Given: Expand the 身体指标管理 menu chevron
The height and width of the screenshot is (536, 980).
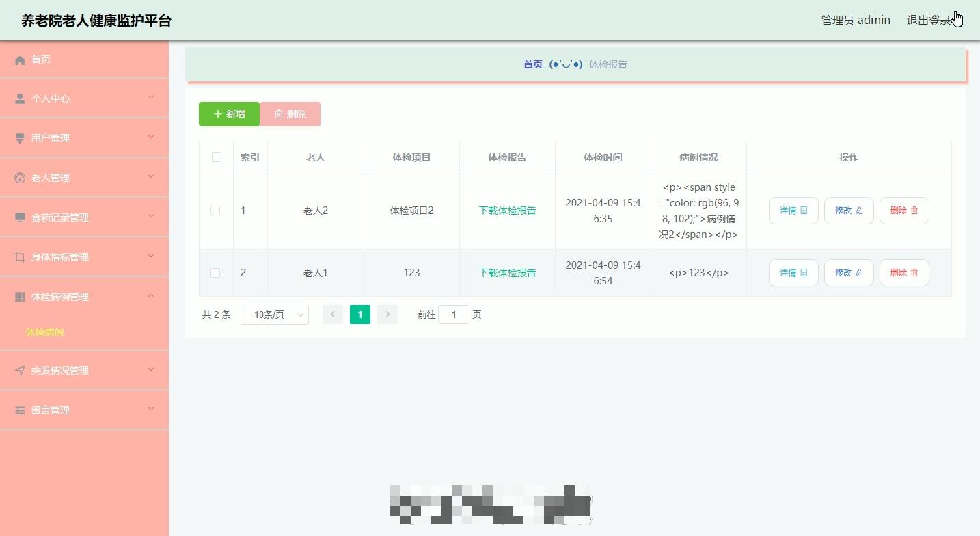Looking at the screenshot, I should pos(151,256).
